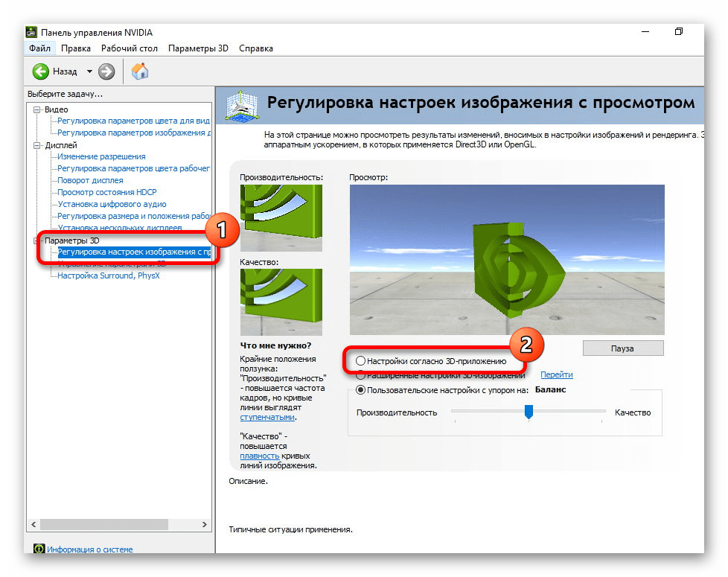
Task: Select 'Регулировка настроек изображения' tree item
Action: coord(134,252)
